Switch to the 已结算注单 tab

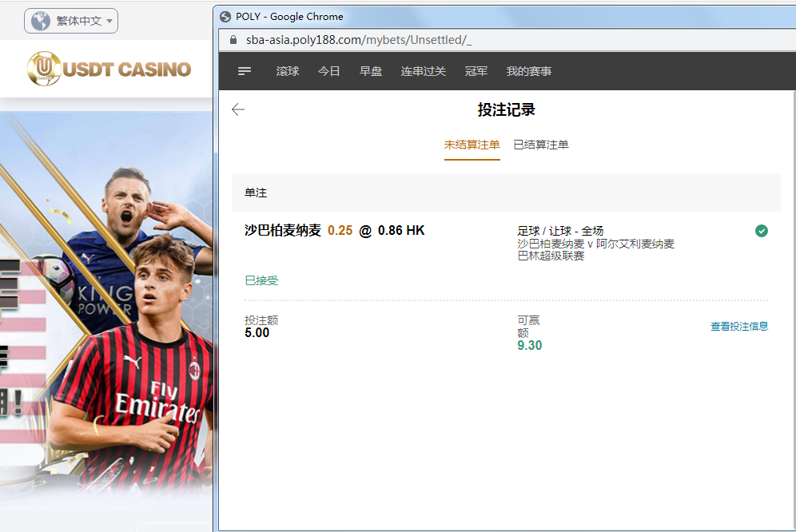[540, 145]
